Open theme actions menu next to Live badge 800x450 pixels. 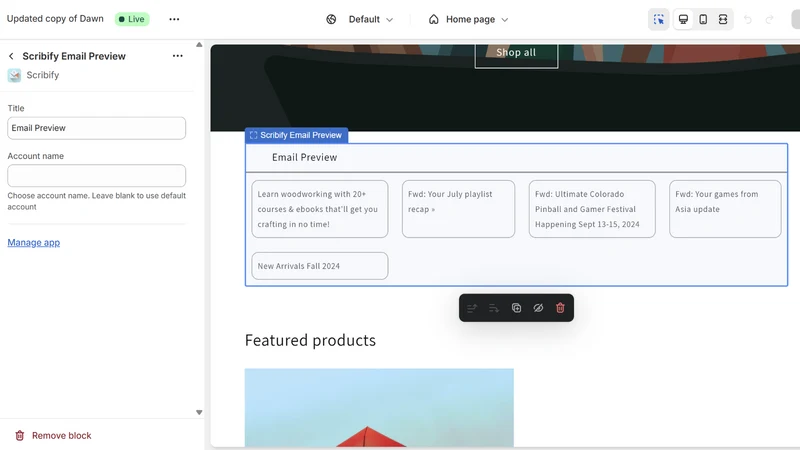174,19
